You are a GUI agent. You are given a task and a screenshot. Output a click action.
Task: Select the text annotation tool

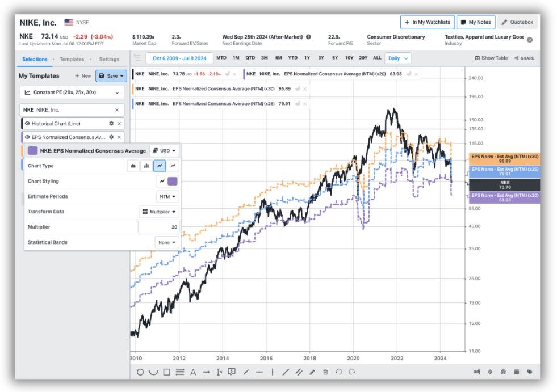pyautogui.click(x=193, y=372)
